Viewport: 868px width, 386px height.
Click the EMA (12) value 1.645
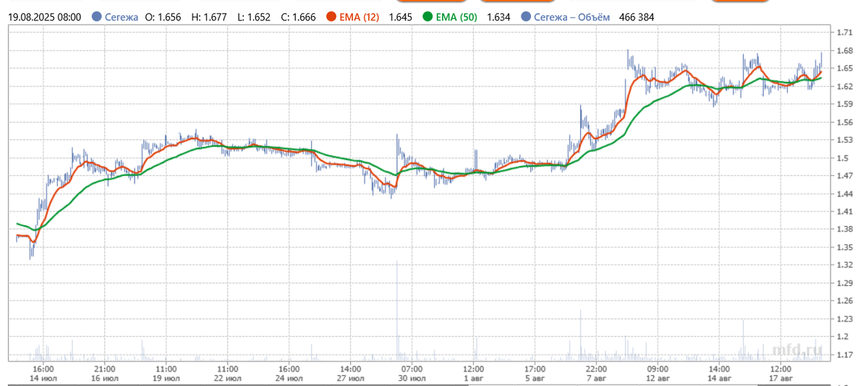401,17
